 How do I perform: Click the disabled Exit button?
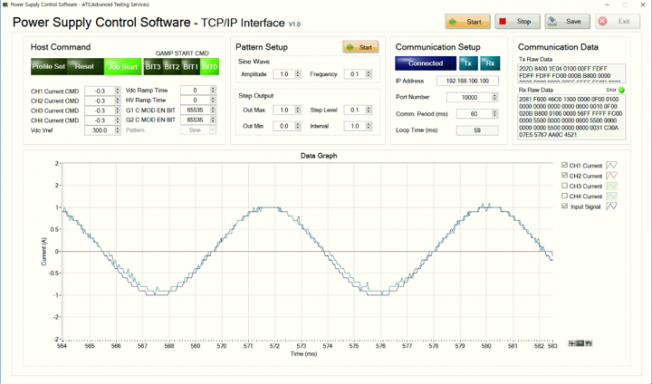[x=617, y=22]
